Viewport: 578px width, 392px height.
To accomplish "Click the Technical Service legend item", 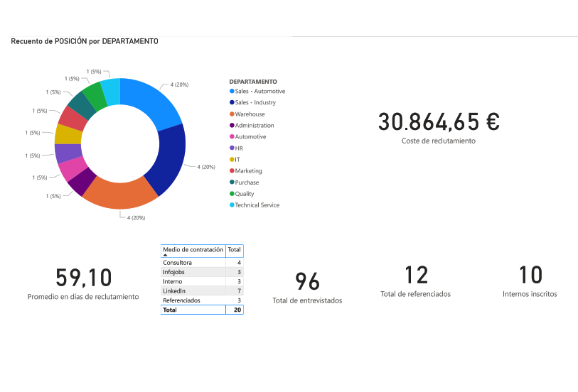I will point(257,205).
